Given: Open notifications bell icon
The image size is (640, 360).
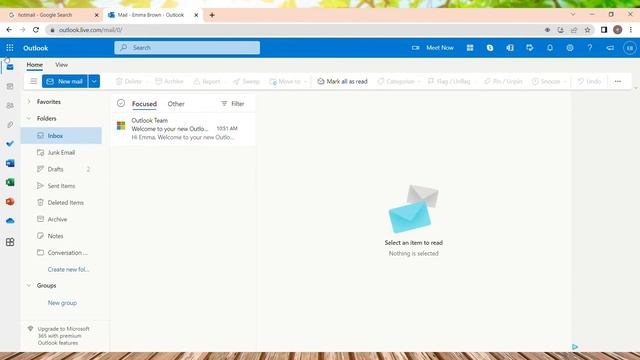Looking at the screenshot, I should 550,48.
